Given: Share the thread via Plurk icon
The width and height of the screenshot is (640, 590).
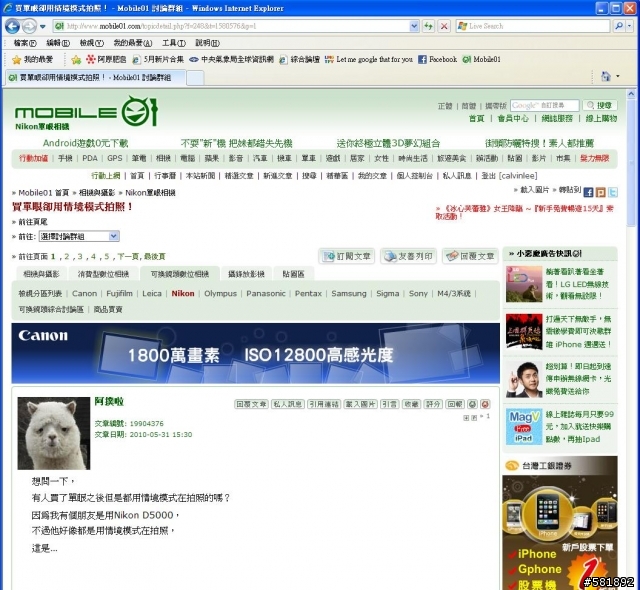Looking at the screenshot, I should tap(600, 192).
